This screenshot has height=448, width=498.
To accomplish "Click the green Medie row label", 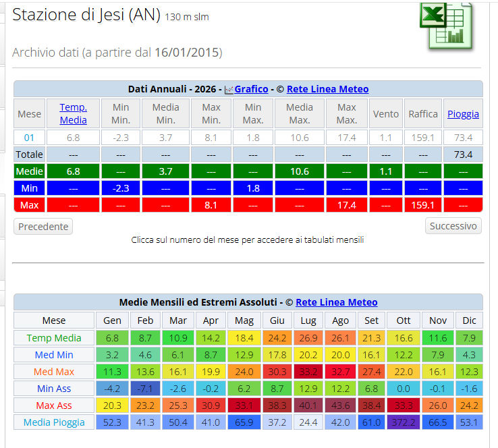I will [x=29, y=171].
